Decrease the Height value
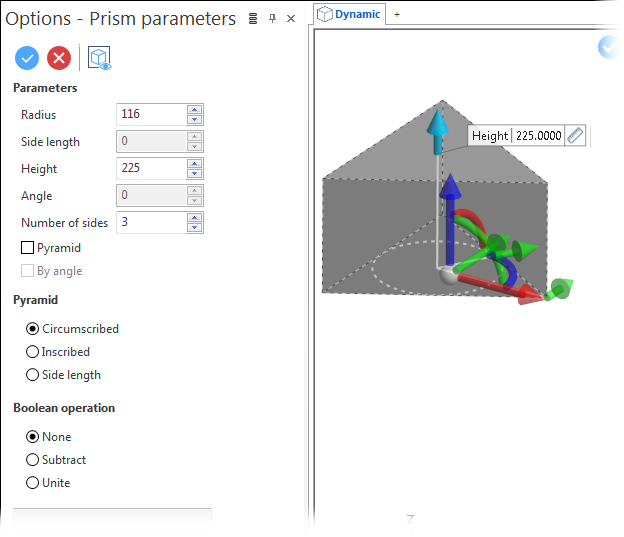Image resolution: width=624 pixels, height=537 pixels. [x=195, y=174]
